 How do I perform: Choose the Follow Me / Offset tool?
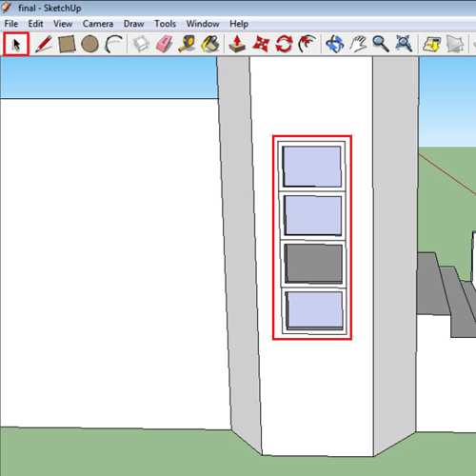click(307, 44)
